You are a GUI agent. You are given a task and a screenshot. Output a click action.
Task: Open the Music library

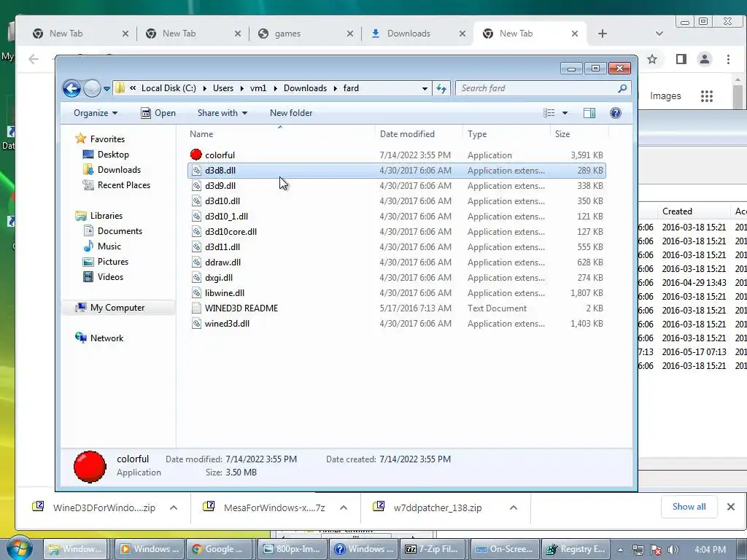pyautogui.click(x=109, y=246)
